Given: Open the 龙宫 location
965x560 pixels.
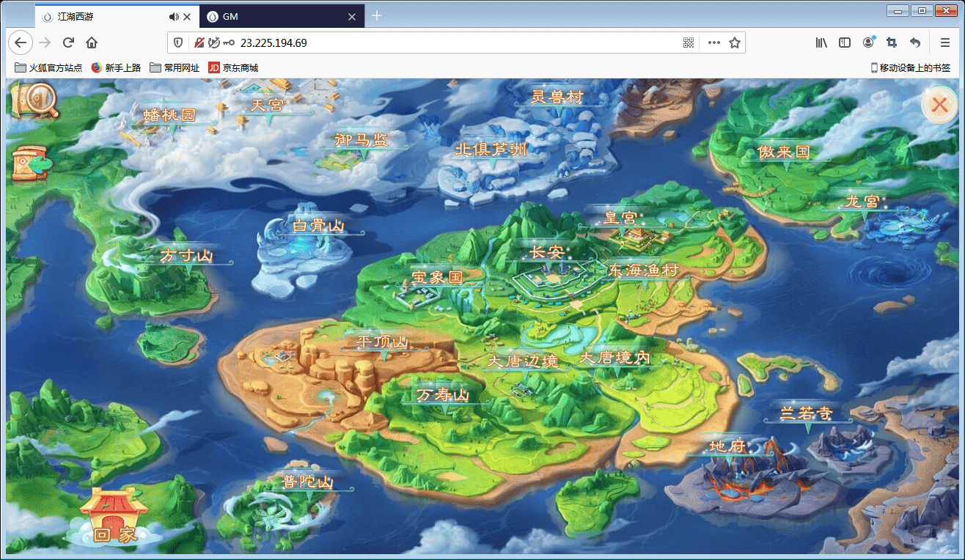Looking at the screenshot, I should tap(862, 201).
